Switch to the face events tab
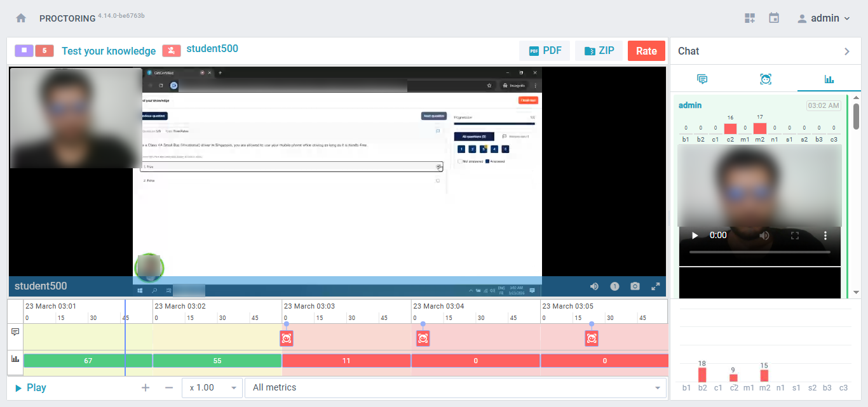 pyautogui.click(x=766, y=79)
